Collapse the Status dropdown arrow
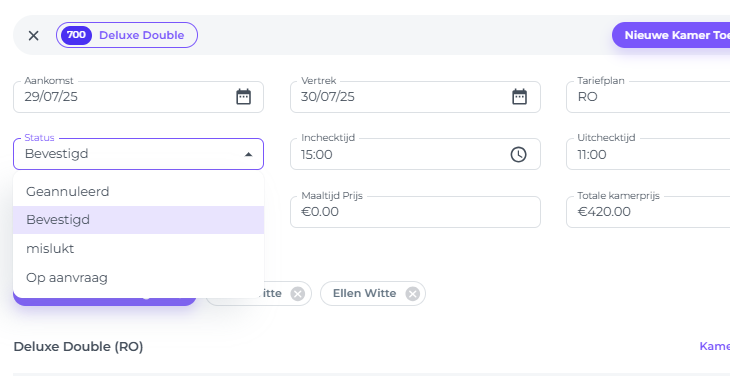This screenshot has height=376, width=730. click(249, 154)
